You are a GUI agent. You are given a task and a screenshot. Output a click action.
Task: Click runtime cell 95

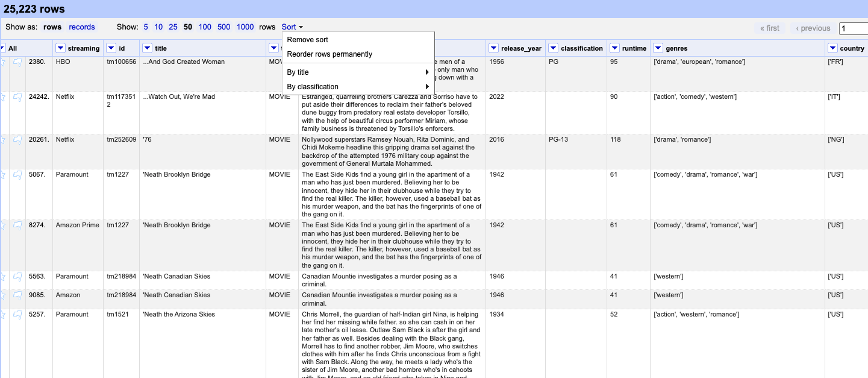click(614, 61)
